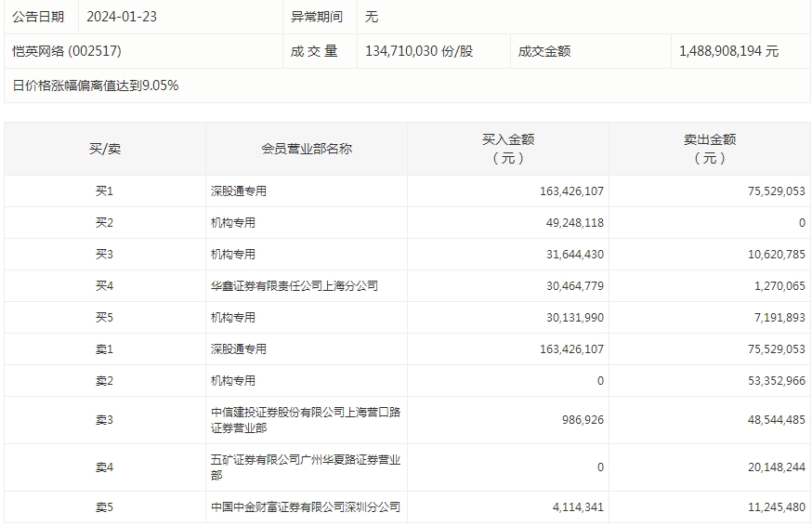Viewport: 812px width, 526px height.
Task: Click buy amount 0 in 卖2 row
Action: pyautogui.click(x=600, y=381)
